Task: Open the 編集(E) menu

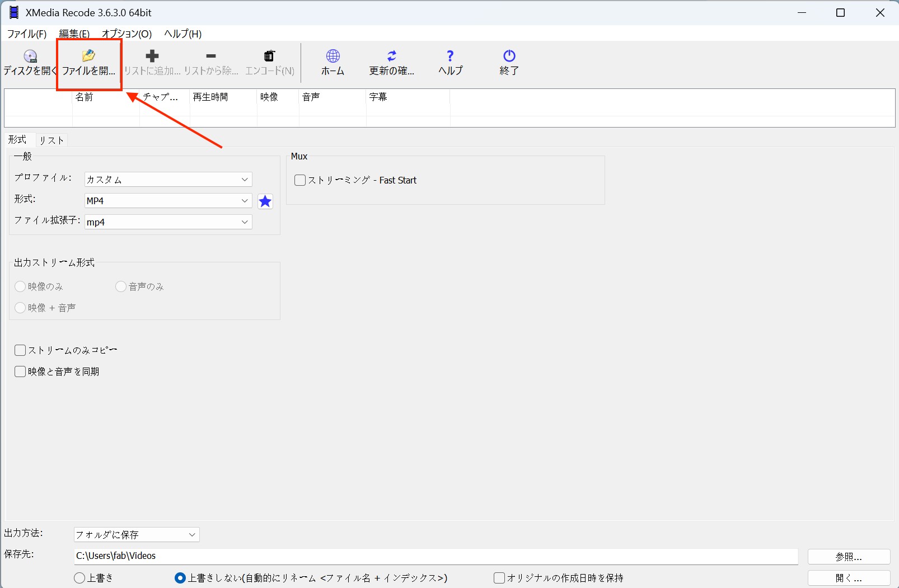Action: pyautogui.click(x=74, y=34)
